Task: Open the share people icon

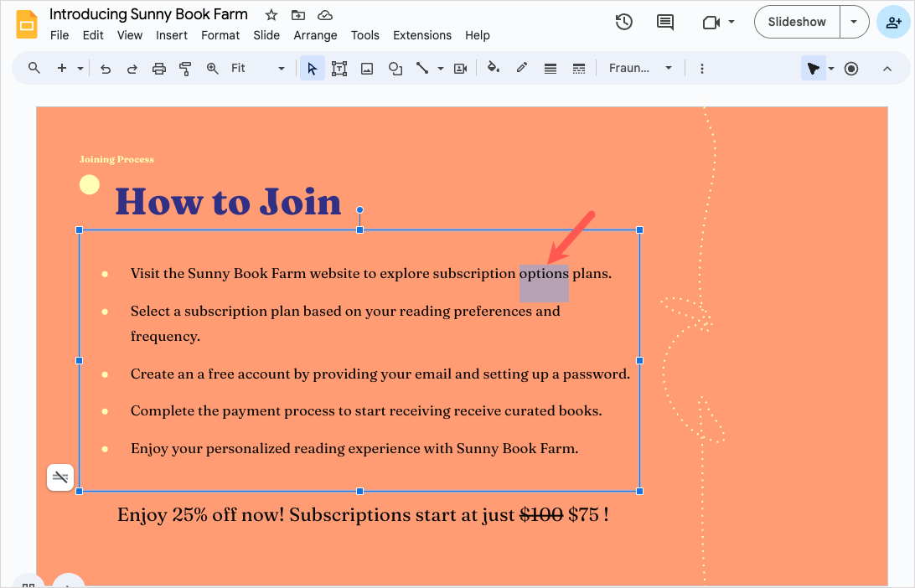Action: (x=894, y=22)
